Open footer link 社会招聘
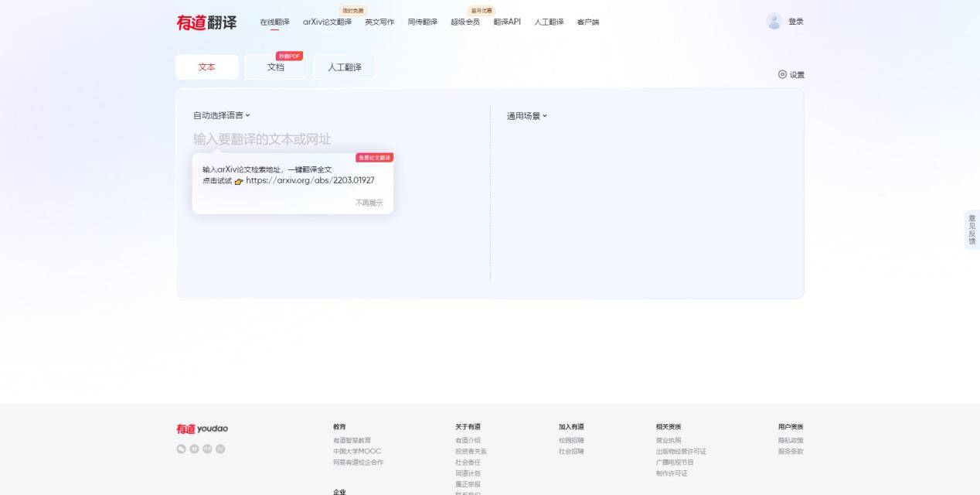This screenshot has height=495, width=980. (571, 451)
